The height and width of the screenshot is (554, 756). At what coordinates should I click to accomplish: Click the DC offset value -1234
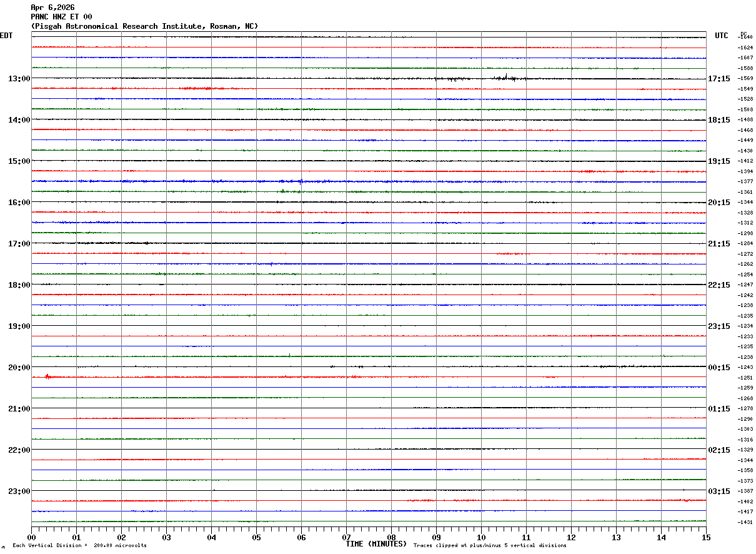tap(745, 326)
